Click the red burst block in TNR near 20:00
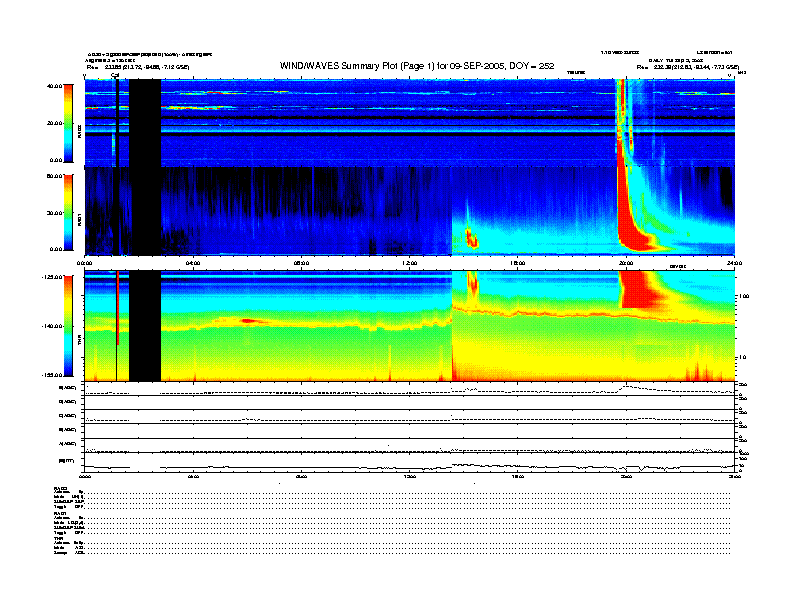This screenshot has height=612, width=792. (637, 289)
